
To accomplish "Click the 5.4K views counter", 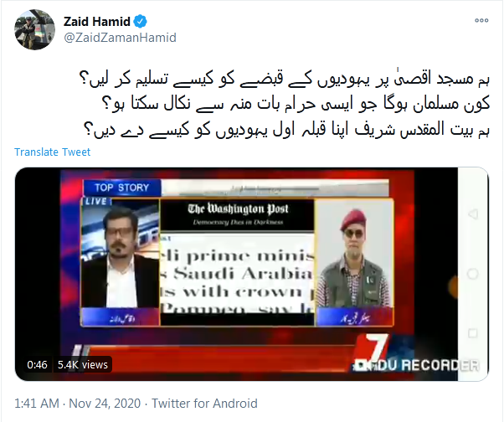I will [x=83, y=365].
